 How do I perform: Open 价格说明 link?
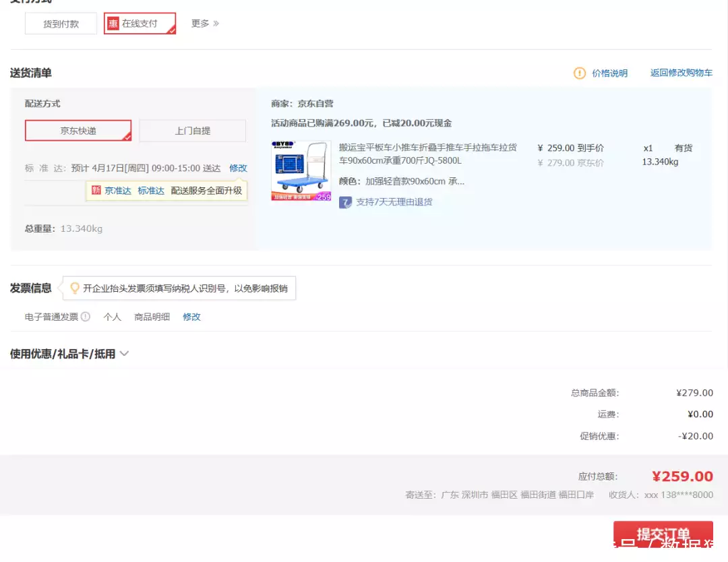[x=609, y=73]
